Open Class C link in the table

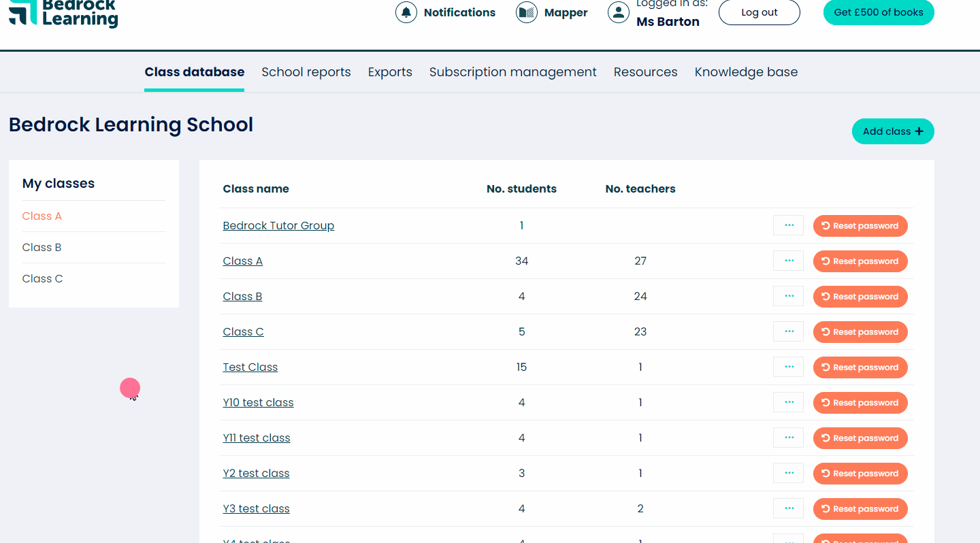(244, 332)
